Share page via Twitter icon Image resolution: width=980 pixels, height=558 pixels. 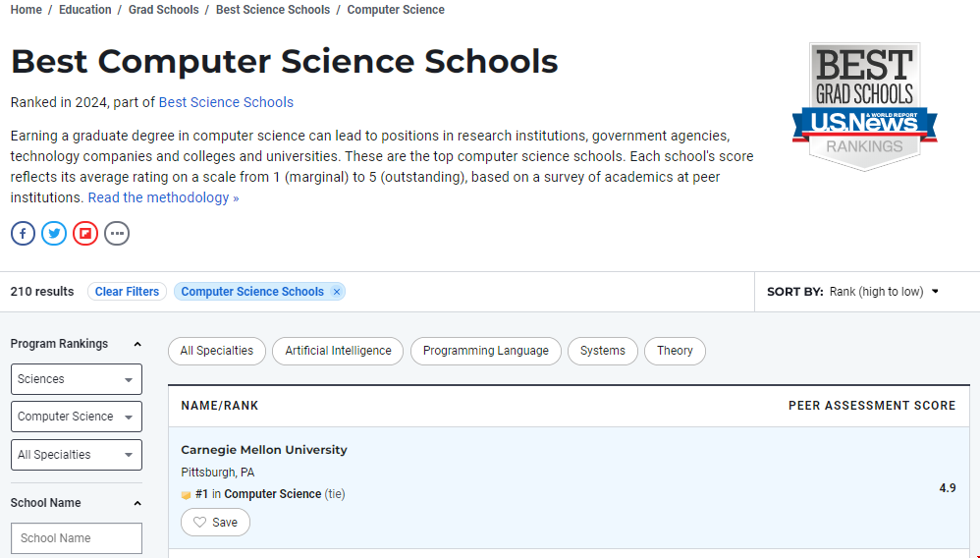click(54, 233)
